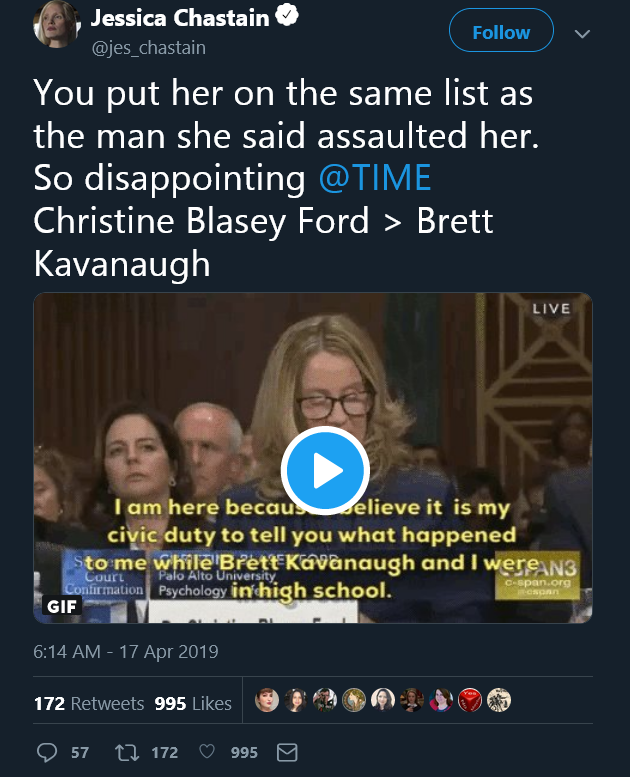View the 995 Likes list
Viewport: 630px width, 777px height.
[193, 703]
